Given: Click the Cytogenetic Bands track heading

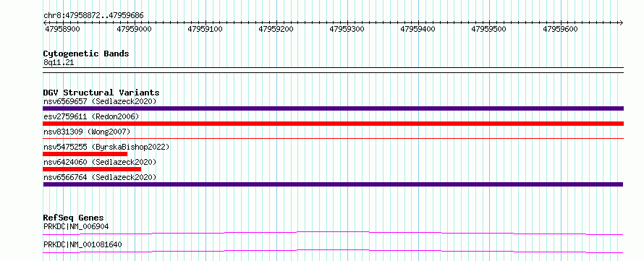Looking at the screenshot, I should pyautogui.click(x=86, y=54).
